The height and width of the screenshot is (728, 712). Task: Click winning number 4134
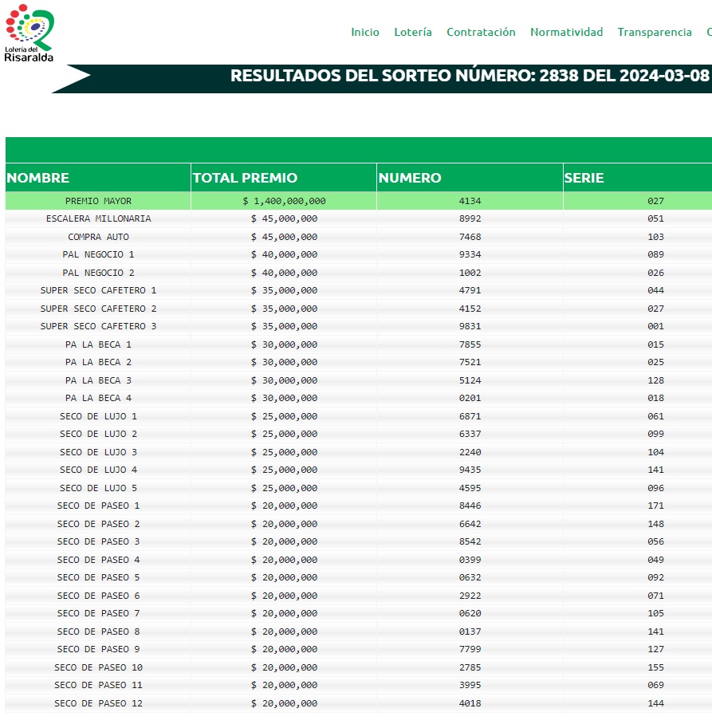[x=470, y=201]
